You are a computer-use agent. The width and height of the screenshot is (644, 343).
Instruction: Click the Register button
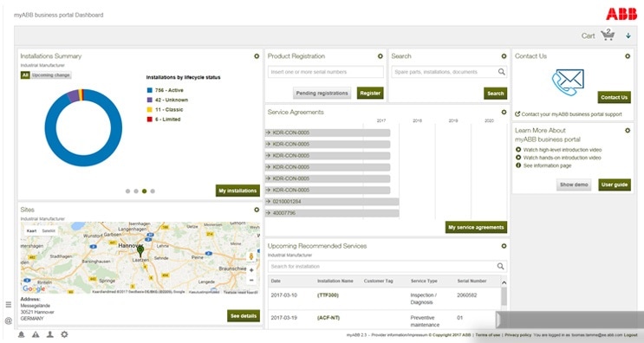click(x=370, y=94)
